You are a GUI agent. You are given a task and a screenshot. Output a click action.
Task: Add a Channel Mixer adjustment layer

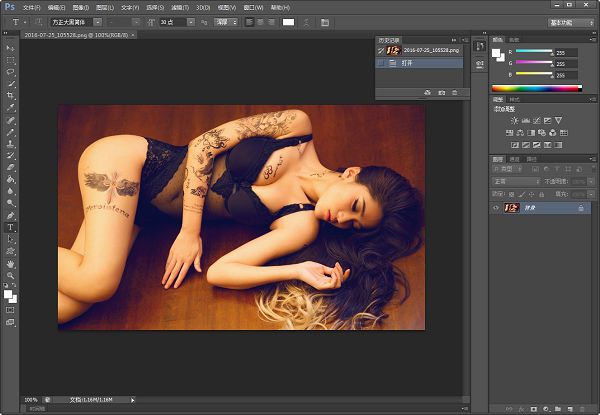[553, 133]
